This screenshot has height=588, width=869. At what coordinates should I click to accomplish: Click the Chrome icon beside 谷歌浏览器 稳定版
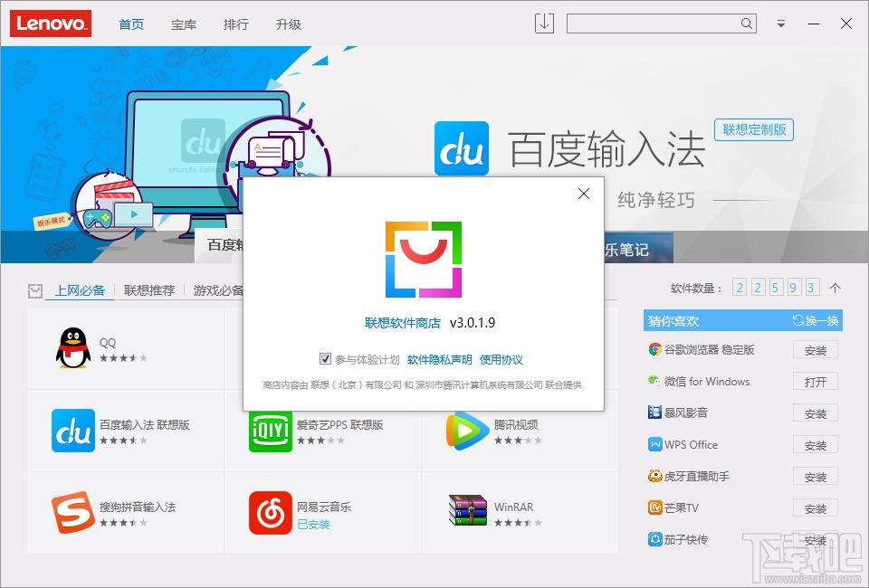654,349
